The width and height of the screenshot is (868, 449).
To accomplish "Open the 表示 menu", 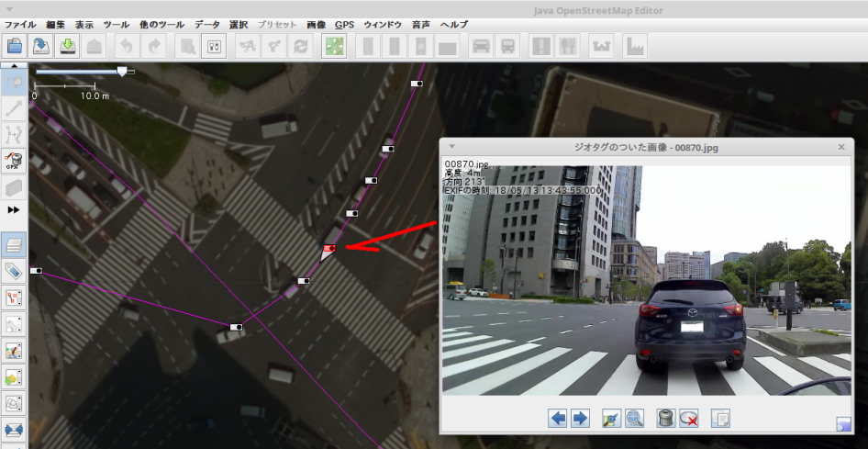I will coord(84,25).
